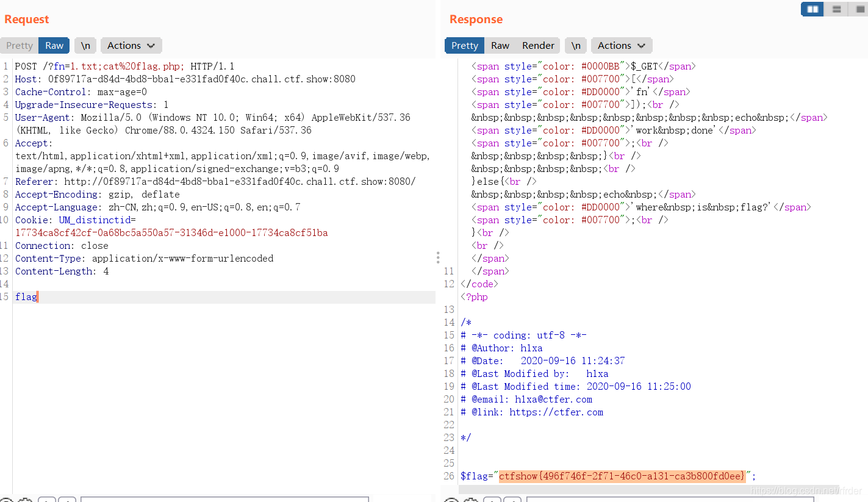This screenshot has height=502, width=868.
Task: Toggle the \n button in Response
Action: click(x=576, y=46)
